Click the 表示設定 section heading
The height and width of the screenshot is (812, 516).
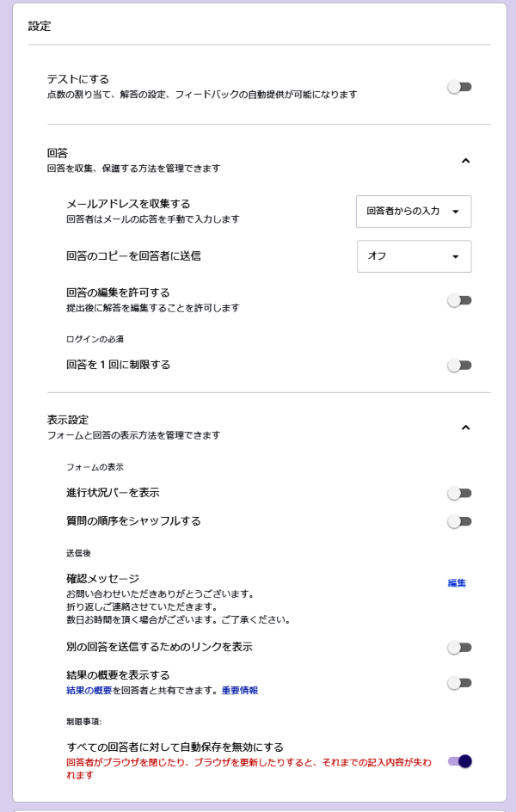pos(69,420)
